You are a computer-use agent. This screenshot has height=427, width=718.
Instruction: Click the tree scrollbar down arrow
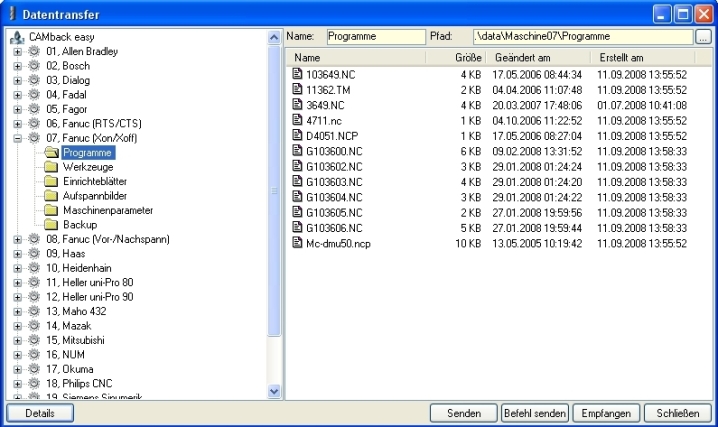275,392
